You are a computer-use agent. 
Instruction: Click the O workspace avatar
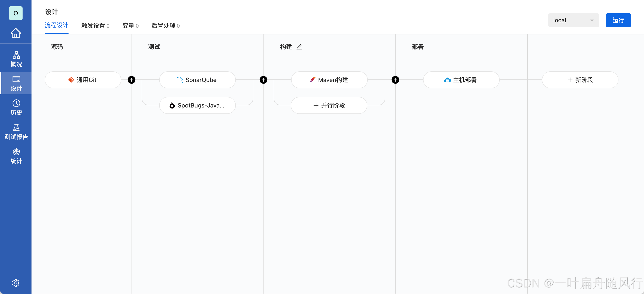[16, 13]
